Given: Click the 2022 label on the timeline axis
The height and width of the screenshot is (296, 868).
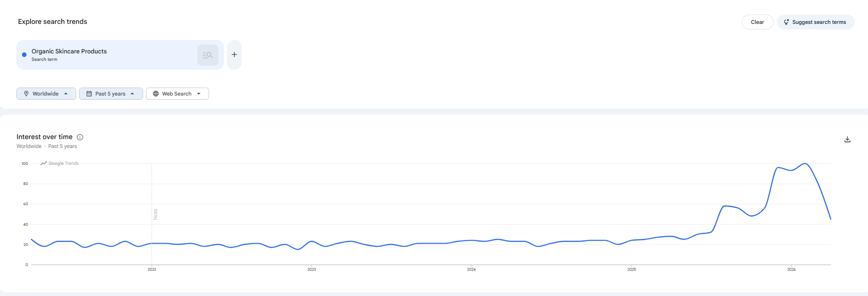Looking at the screenshot, I should (x=152, y=269).
